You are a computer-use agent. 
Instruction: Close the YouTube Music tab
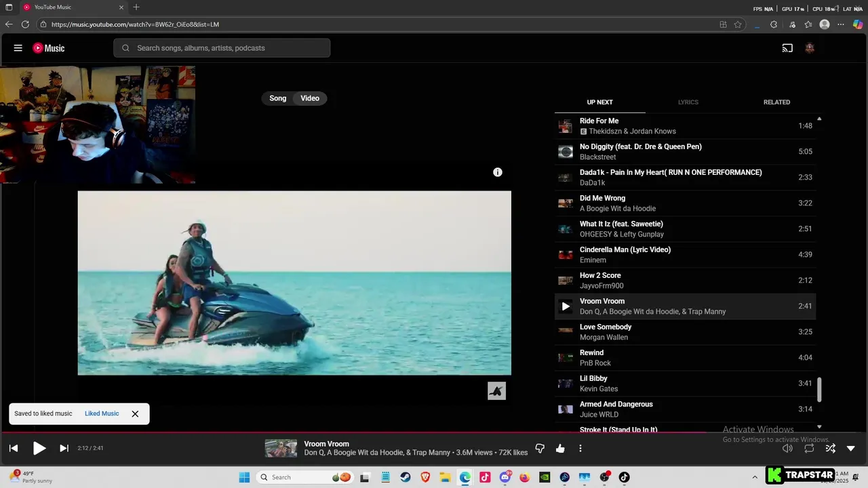[121, 7]
